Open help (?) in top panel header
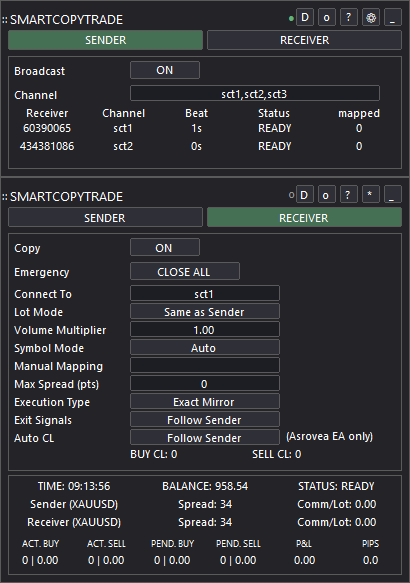Viewport: 410px width, 583px height. [x=349, y=17]
